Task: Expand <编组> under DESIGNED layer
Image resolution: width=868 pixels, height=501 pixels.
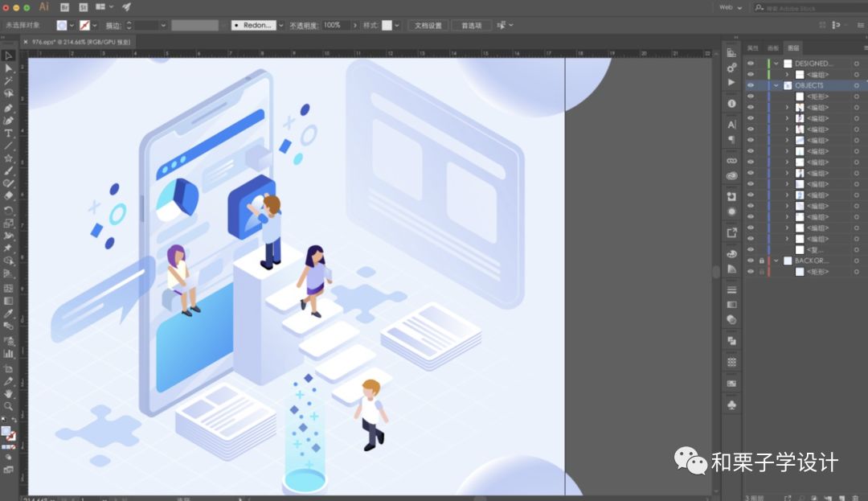Action: pos(787,74)
